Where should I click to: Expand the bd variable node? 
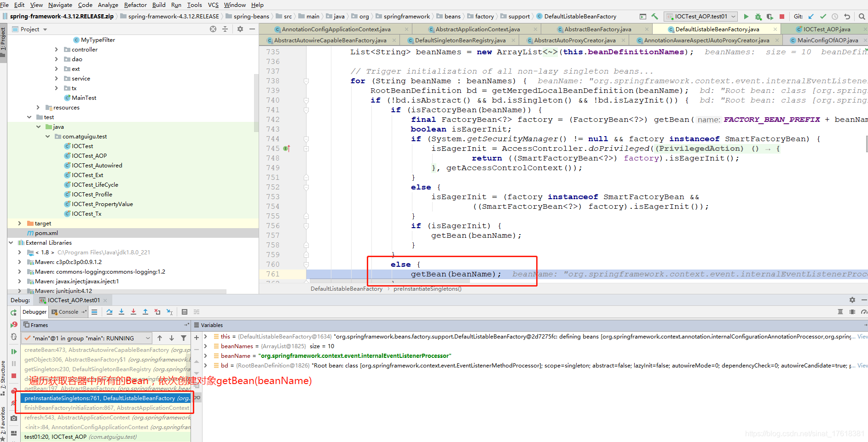tap(206, 366)
